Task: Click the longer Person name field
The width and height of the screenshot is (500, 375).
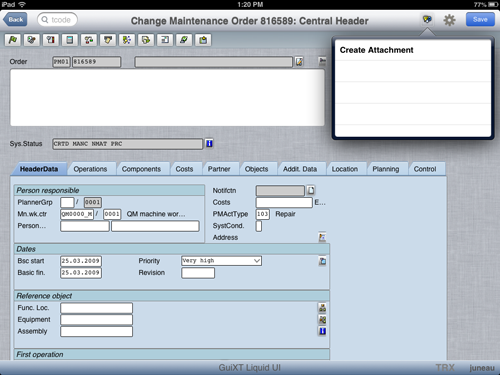Action: (155, 226)
